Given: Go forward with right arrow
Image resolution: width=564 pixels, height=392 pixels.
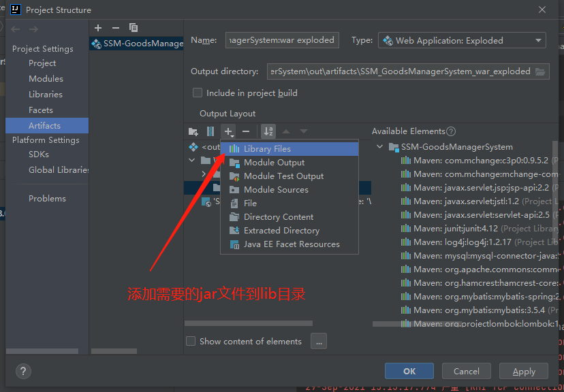Looking at the screenshot, I should click(x=33, y=29).
